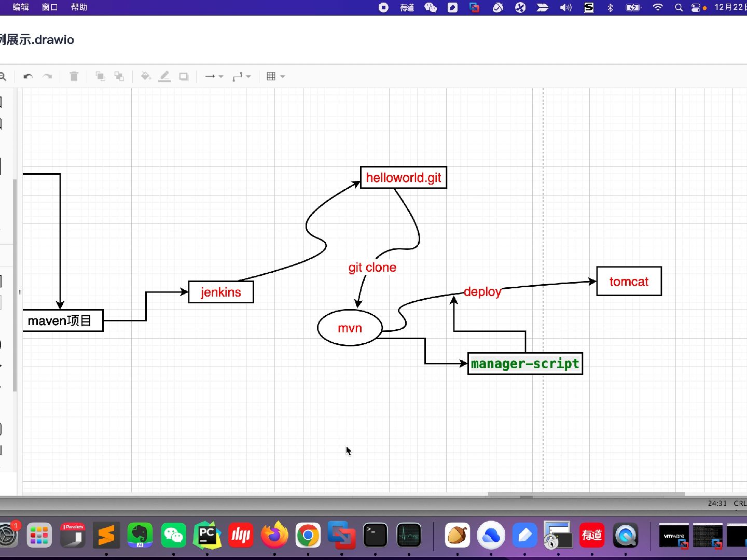Click the Bluetooth status icon
747x560 pixels.
pos(610,7)
